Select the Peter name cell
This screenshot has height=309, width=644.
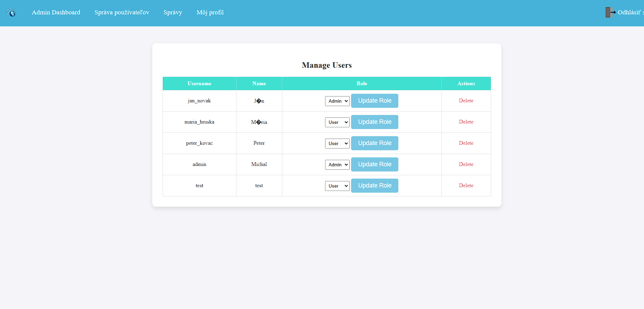tap(259, 143)
